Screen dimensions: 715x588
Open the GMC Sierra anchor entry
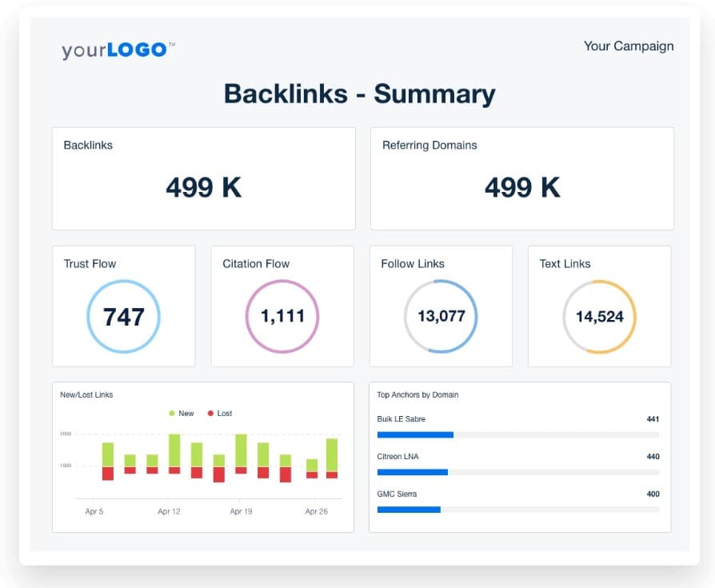pyautogui.click(x=396, y=494)
